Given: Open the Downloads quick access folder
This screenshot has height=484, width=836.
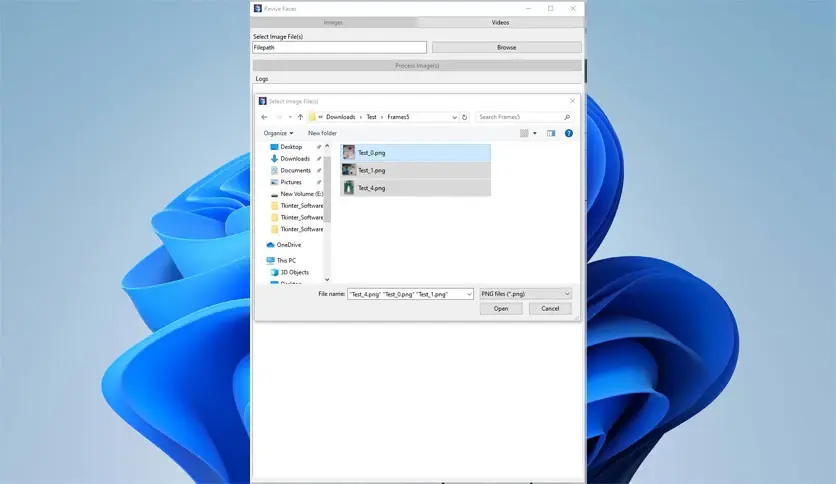Looking at the screenshot, I should 294,159.
